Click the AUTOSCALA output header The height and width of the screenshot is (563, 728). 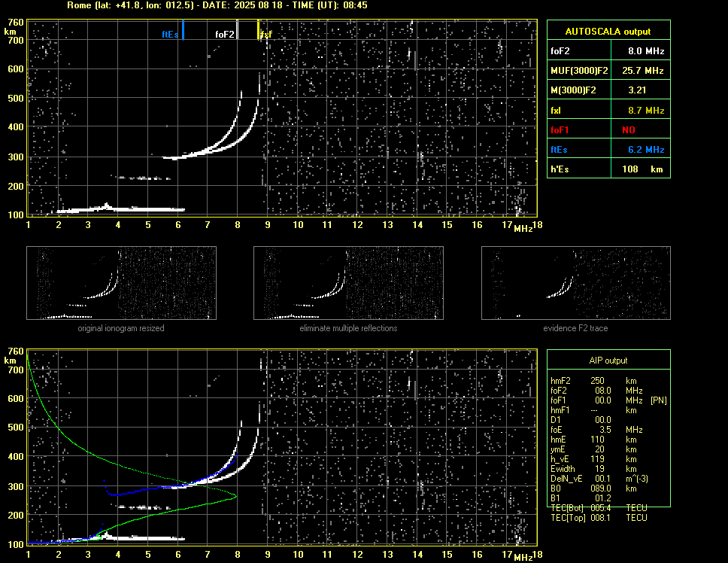point(608,32)
